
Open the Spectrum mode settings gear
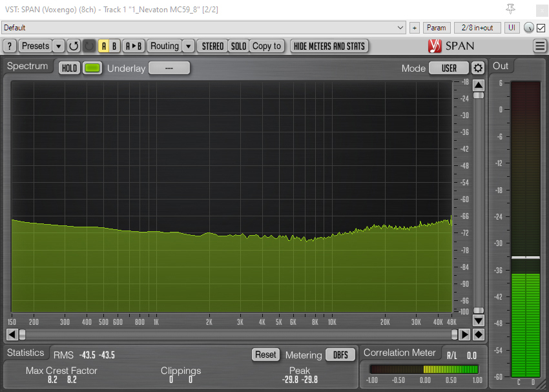click(x=478, y=68)
